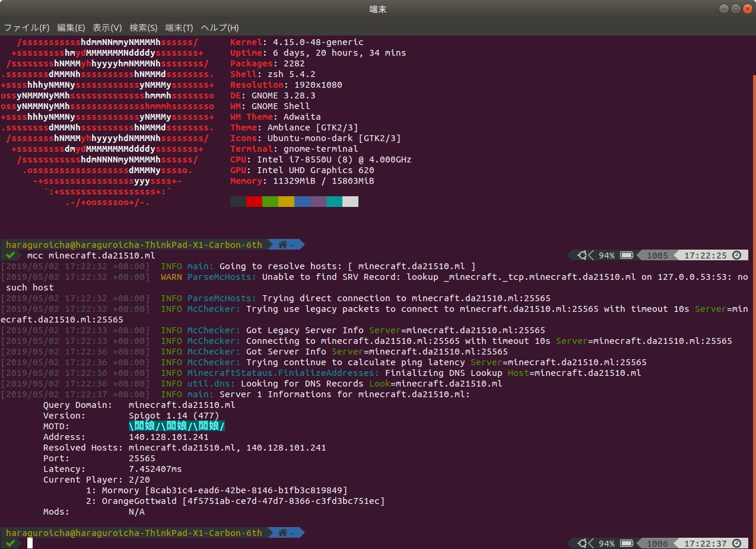The height and width of the screenshot is (549, 756).
Task: Click the GPU value 'Intel UHD Graphics 620'
Action: 315,170
